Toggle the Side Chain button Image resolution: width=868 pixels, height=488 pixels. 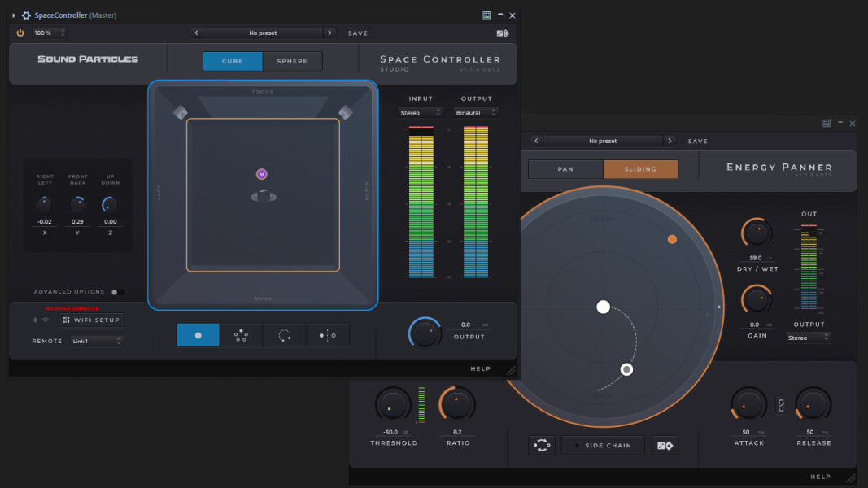[x=603, y=446]
